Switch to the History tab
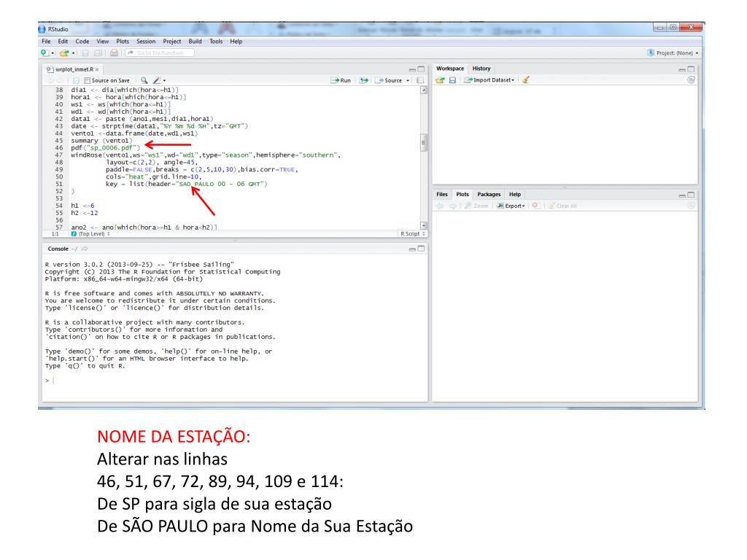This screenshot has height=560, width=747. (481, 69)
